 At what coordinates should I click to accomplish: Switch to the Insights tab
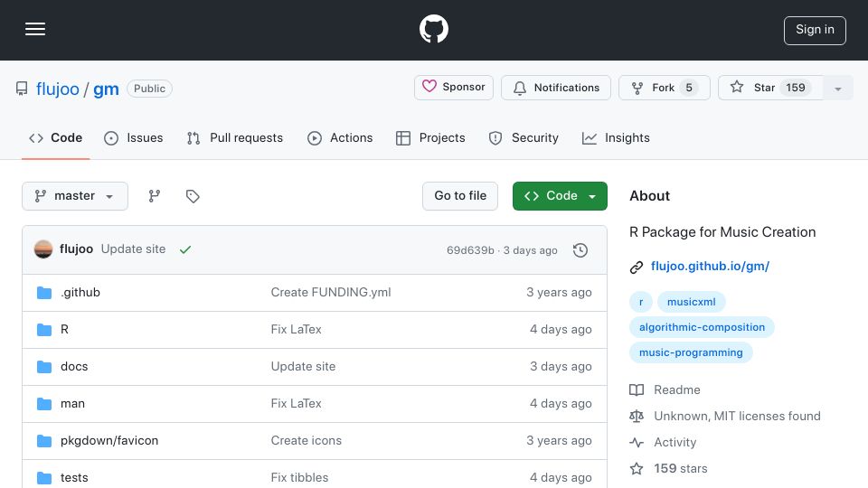(x=616, y=137)
